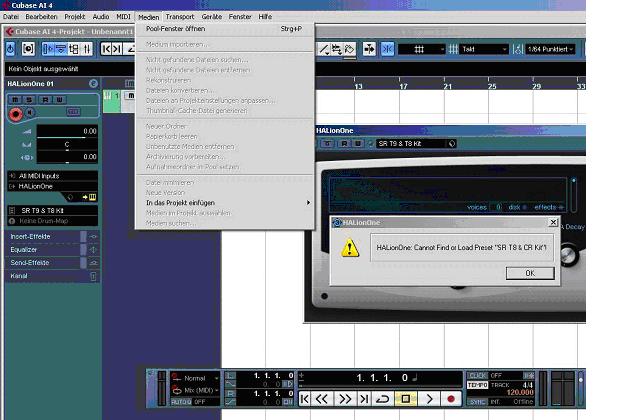Toggle the show info line icon
Image resolution: width=640 pixels, height=420 pixels.
tap(61, 49)
